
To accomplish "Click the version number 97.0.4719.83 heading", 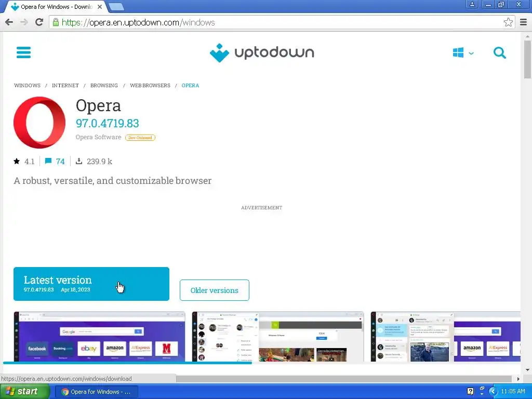I will [x=107, y=123].
